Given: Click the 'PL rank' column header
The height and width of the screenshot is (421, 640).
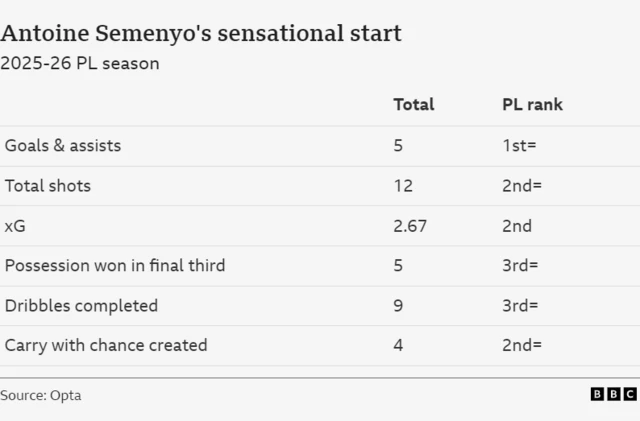Looking at the screenshot, I should click(x=532, y=104).
